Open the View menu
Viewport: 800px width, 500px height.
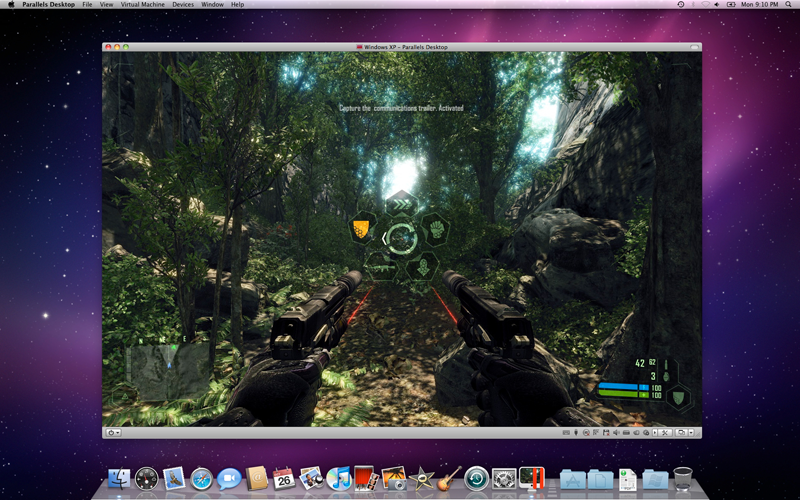pos(106,4)
